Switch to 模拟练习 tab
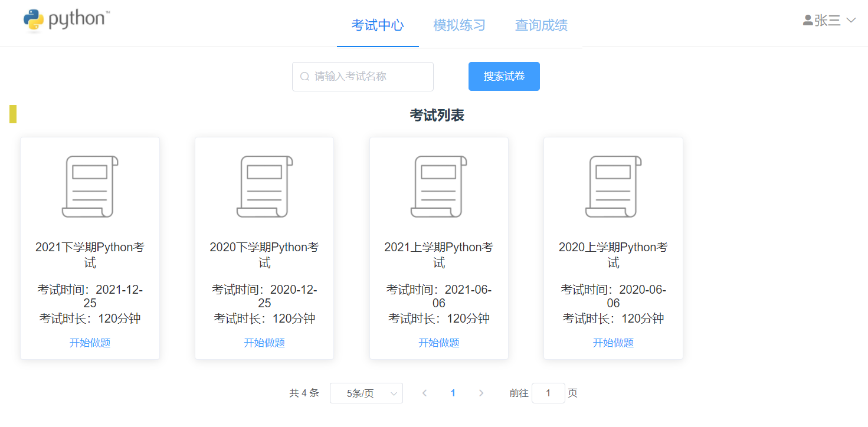Image resolution: width=868 pixels, height=427 pixels. (459, 25)
